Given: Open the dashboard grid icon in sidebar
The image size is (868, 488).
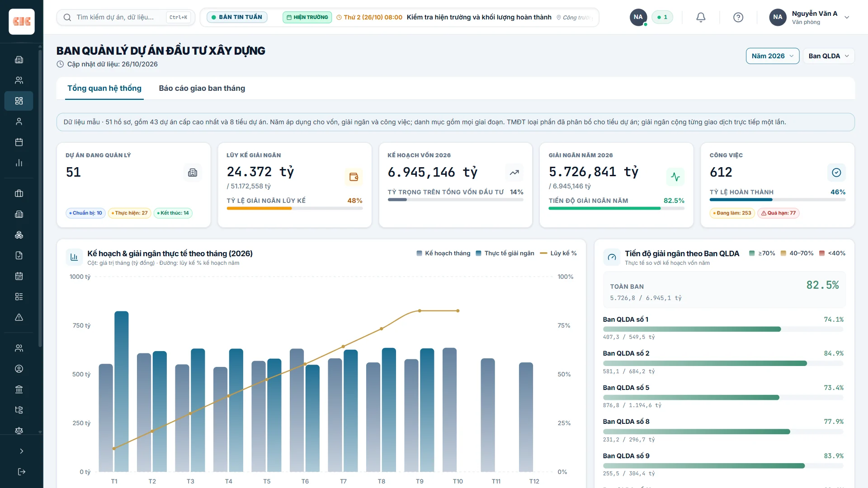Looking at the screenshot, I should pos(19,101).
